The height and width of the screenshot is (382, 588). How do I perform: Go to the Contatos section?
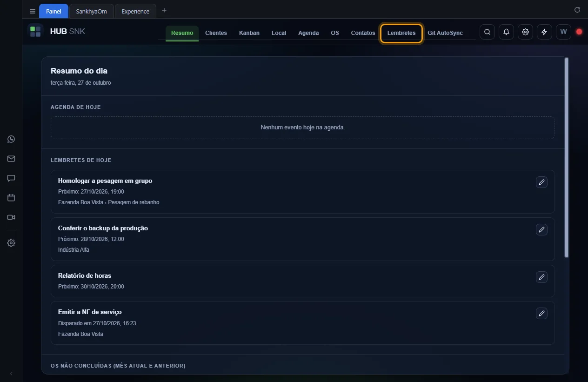(363, 33)
